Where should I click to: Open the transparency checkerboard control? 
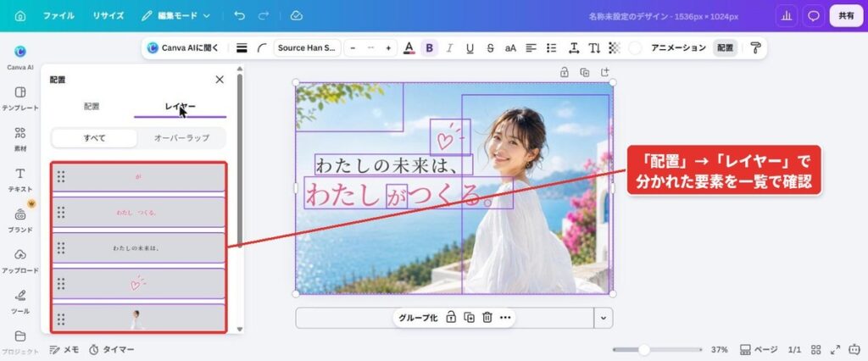click(x=615, y=48)
